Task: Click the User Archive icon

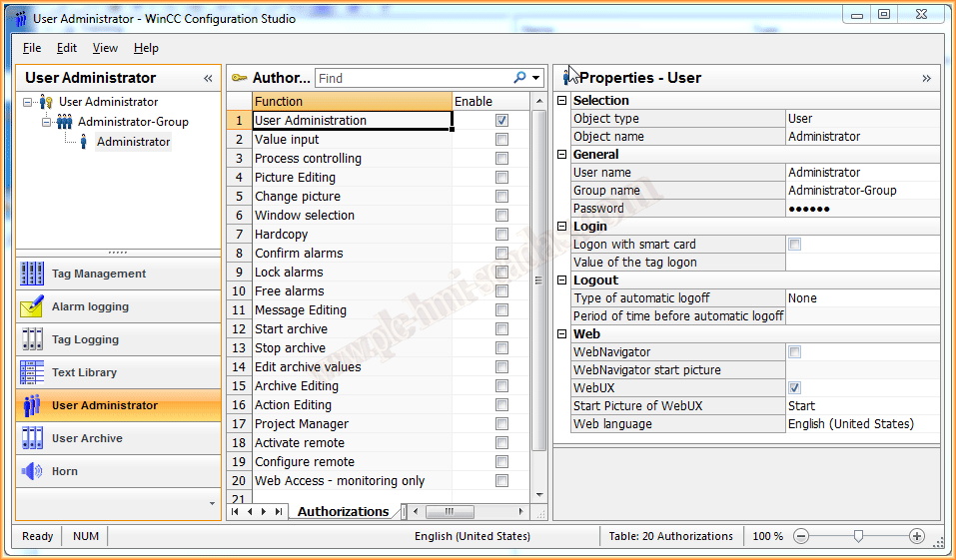Action: point(32,438)
